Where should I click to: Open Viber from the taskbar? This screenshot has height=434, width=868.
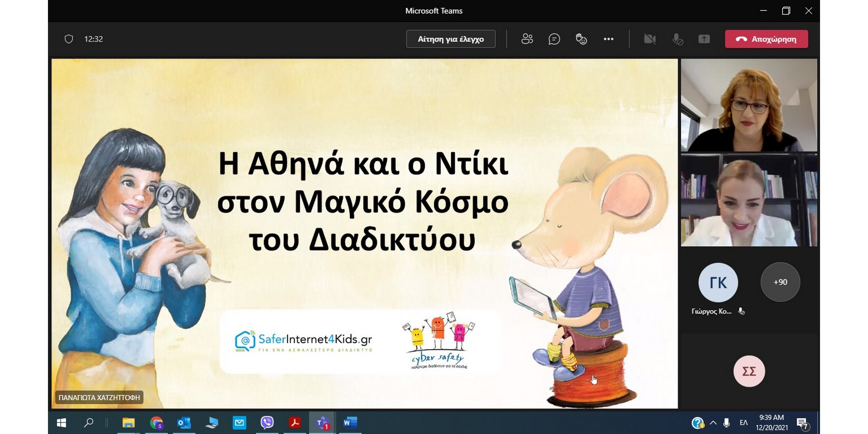(267, 423)
